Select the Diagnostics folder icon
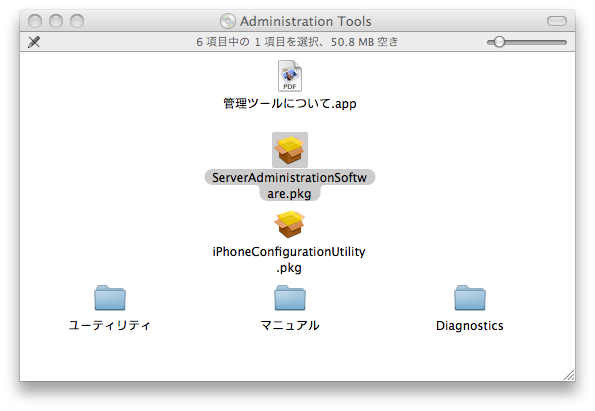 [x=470, y=298]
